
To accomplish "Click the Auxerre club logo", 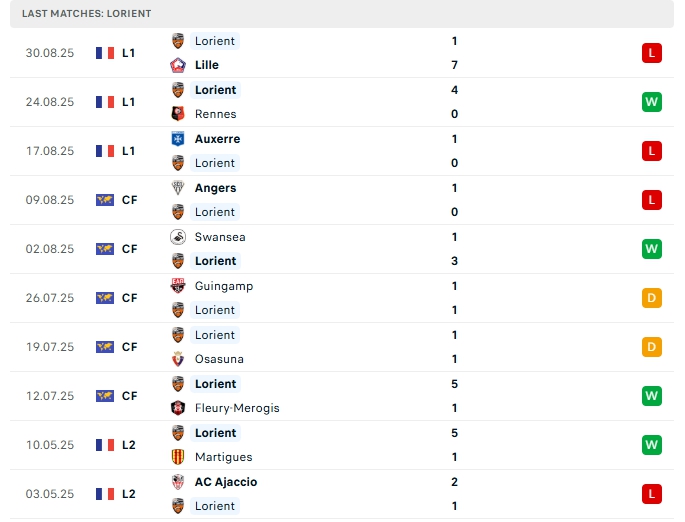I will tap(178, 139).
